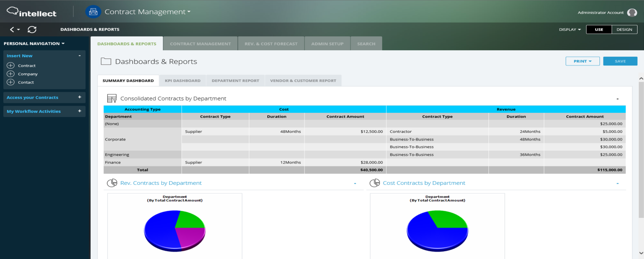Open the DISPLAY dropdown menu
Screen dimensions: 644x259
point(570,29)
